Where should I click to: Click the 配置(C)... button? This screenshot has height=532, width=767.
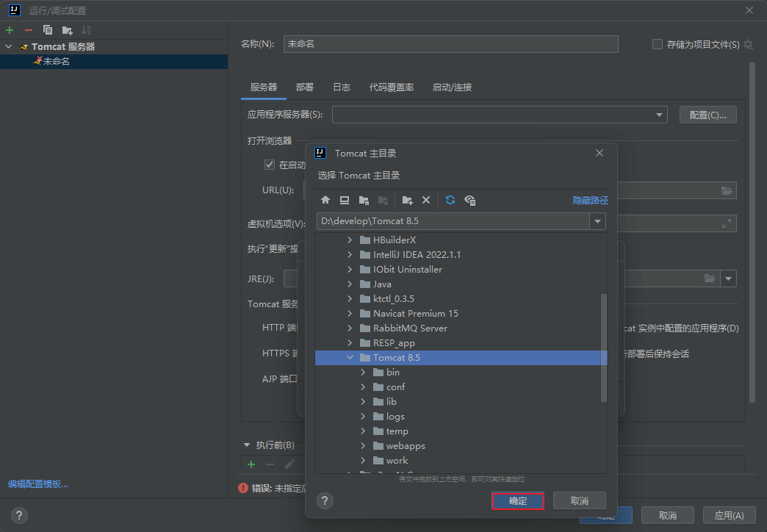707,115
